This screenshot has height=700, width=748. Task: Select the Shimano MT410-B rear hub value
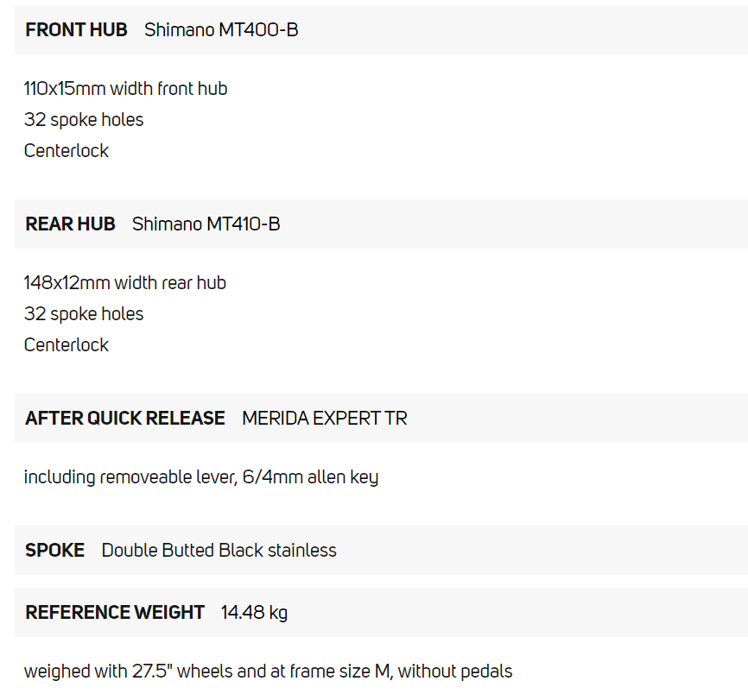(206, 224)
